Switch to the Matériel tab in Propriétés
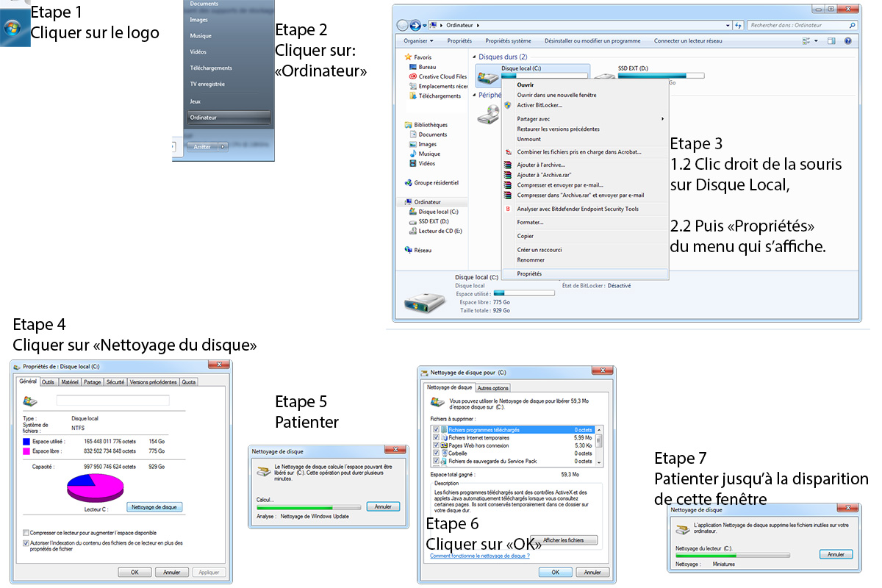This screenshot has height=588, width=882. point(70,382)
